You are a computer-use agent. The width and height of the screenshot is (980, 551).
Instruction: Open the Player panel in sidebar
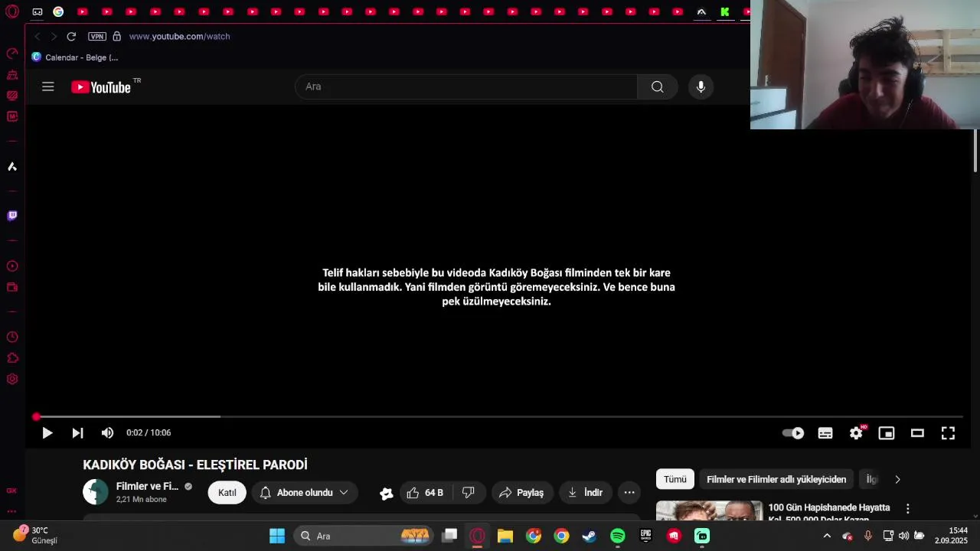[12, 266]
